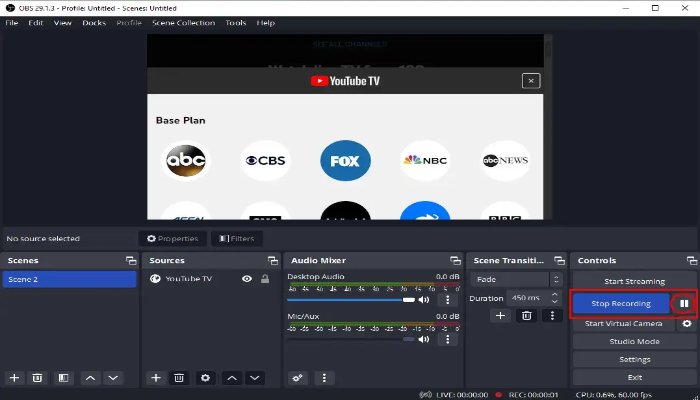This screenshot has height=400, width=700.
Task: Select Scene 2 in Scenes list
Action: [x=69, y=279]
